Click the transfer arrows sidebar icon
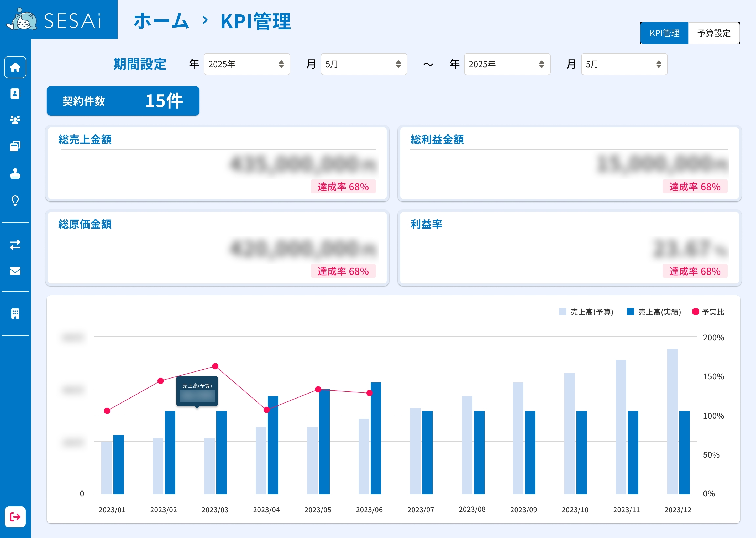This screenshot has width=756, height=538. (x=15, y=245)
